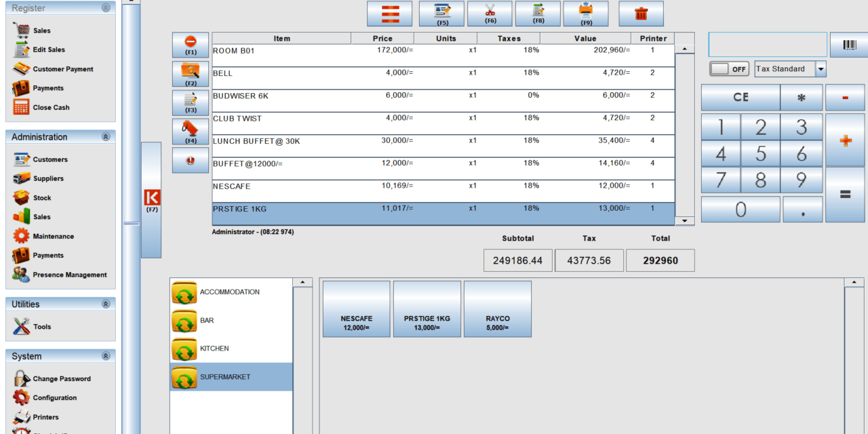Click the tag attributes (F4) icon
868x434 pixels.
click(191, 131)
